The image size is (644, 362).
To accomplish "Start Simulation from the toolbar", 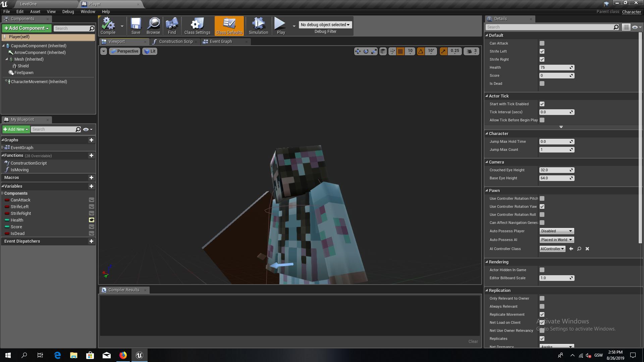I will coord(258,25).
